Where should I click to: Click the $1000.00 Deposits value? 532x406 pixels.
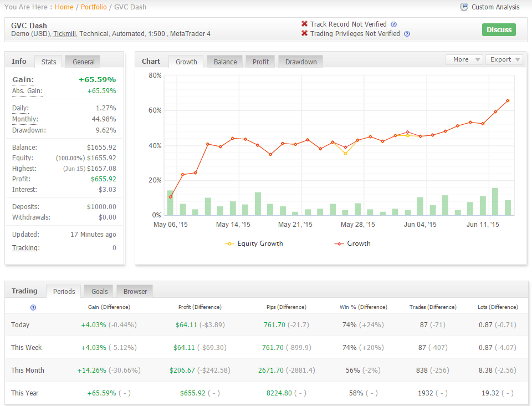(101, 207)
